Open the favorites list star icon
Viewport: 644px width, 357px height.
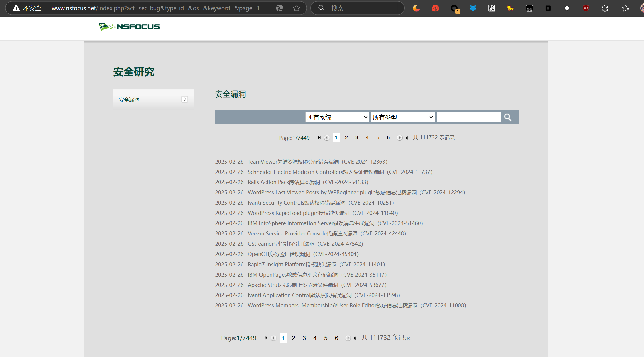pos(626,8)
